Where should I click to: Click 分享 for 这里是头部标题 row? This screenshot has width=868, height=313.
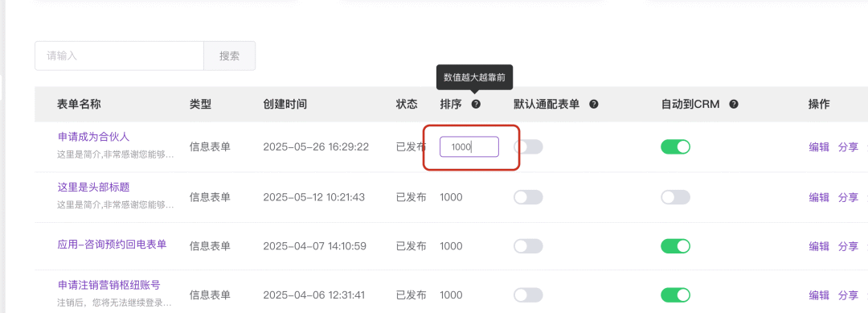(x=848, y=197)
